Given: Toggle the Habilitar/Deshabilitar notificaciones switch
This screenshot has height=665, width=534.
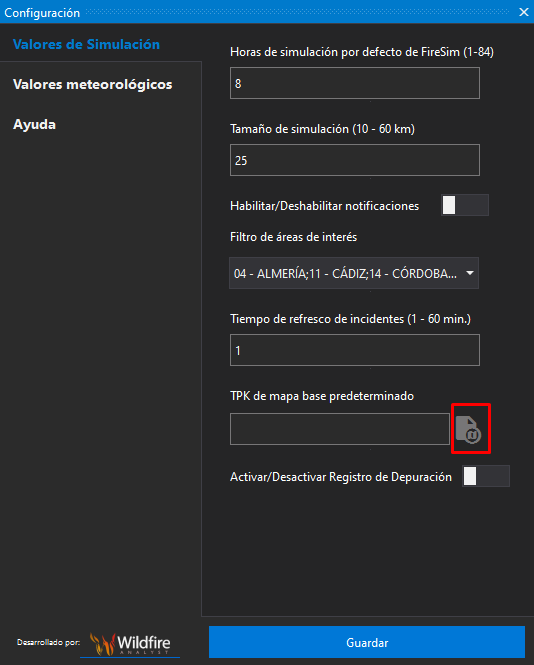Looking at the screenshot, I should click(x=465, y=205).
